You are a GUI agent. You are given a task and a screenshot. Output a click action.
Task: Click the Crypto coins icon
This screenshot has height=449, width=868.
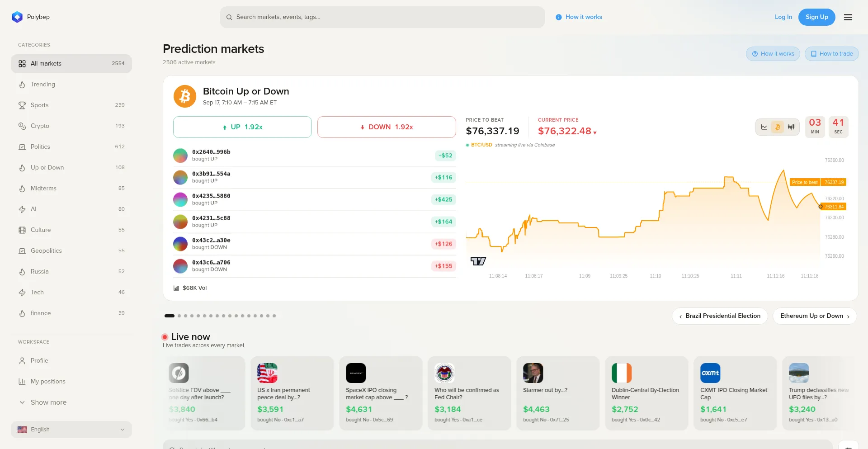point(22,126)
